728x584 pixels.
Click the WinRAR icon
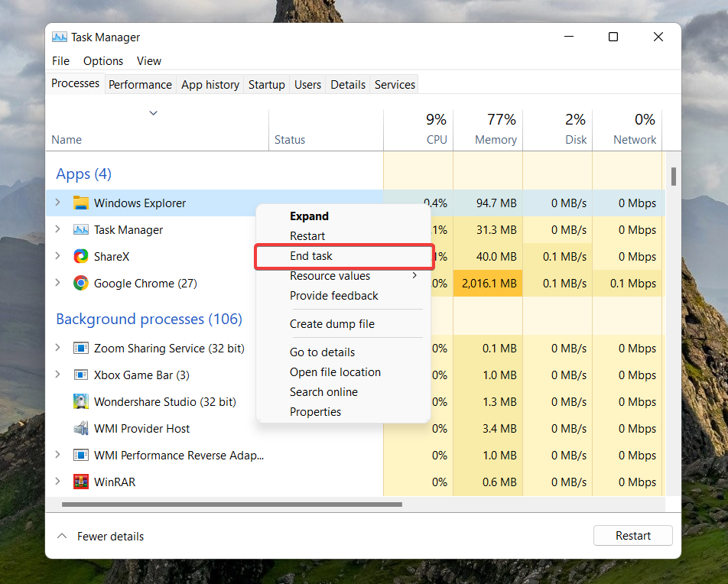point(81,482)
